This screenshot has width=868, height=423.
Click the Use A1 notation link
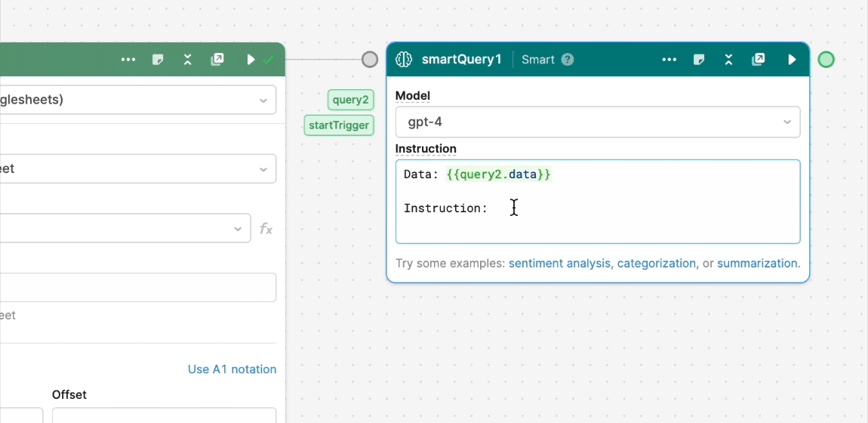coord(232,369)
